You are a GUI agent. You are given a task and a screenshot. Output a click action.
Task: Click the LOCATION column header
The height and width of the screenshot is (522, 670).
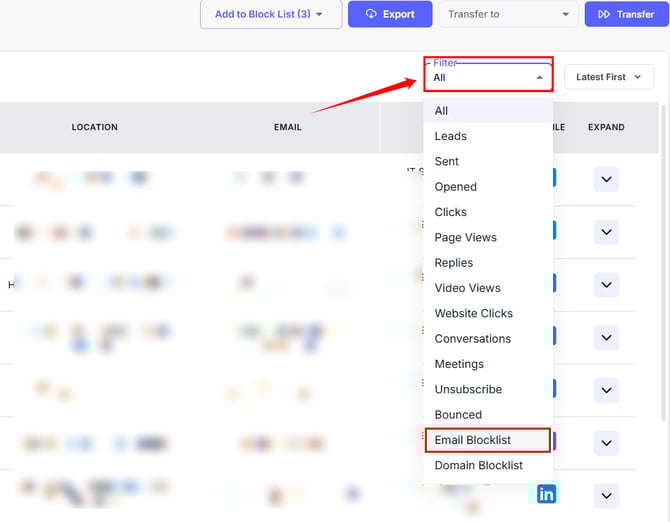point(94,127)
